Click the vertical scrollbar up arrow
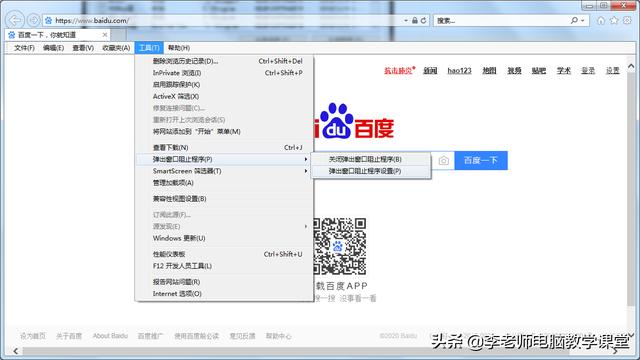The width and height of the screenshot is (640, 360). tap(631, 66)
